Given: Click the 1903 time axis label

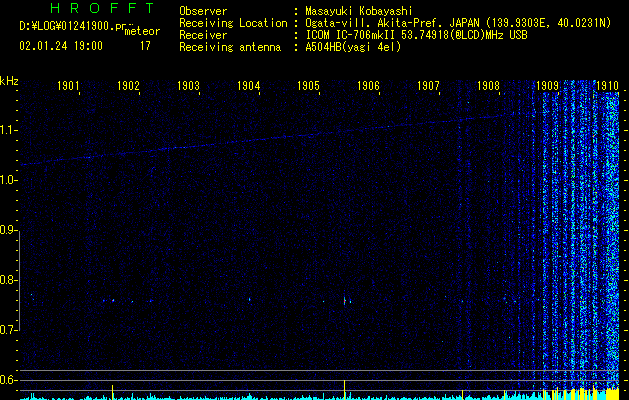Looking at the screenshot, I should (x=188, y=85).
